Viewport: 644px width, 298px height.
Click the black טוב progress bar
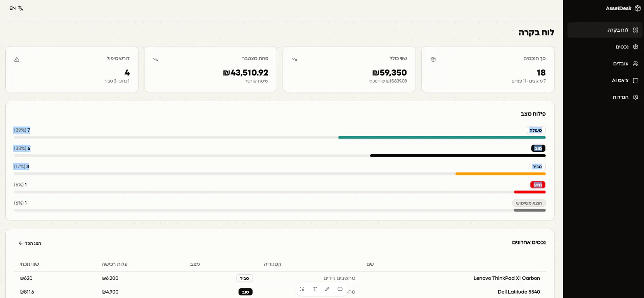[458, 155]
